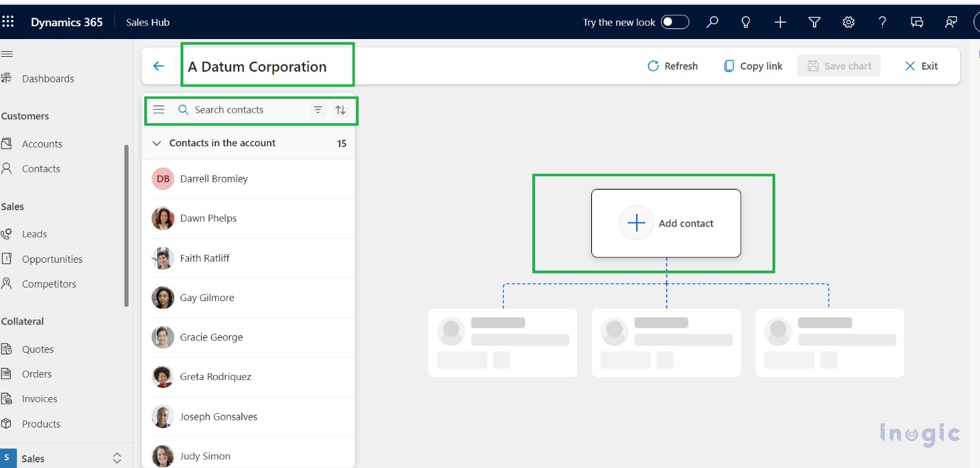
Task: Open Accounts in the sidebar
Action: coord(42,144)
